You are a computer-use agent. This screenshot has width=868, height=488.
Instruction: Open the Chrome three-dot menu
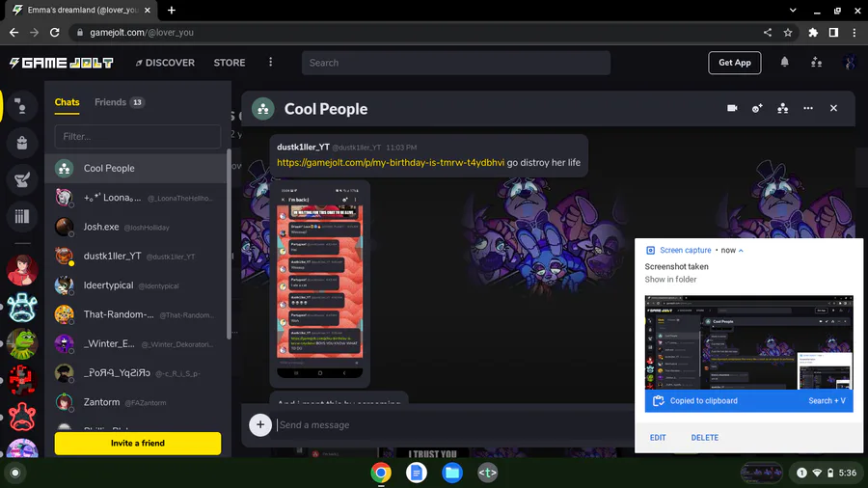click(x=854, y=33)
